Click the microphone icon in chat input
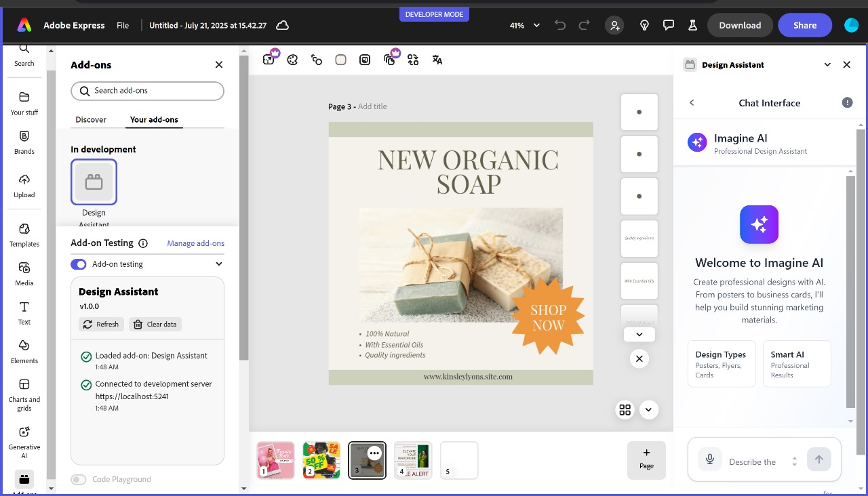Viewport: 868px width, 496px height. pos(710,459)
